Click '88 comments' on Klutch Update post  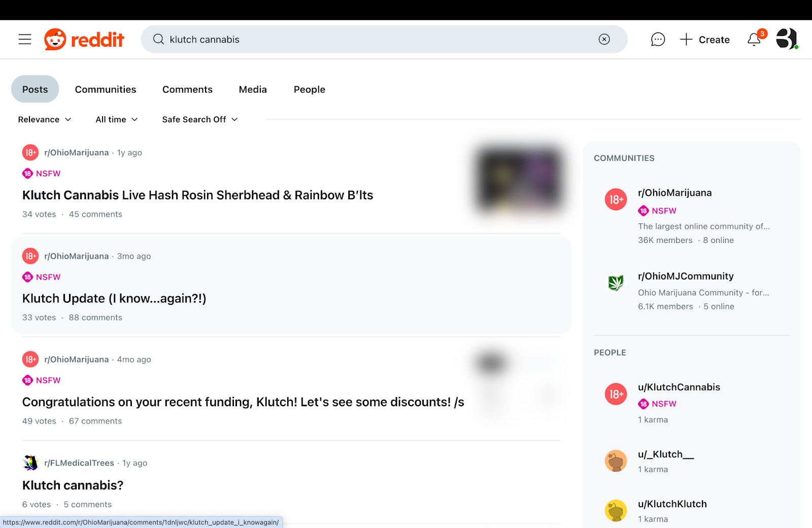tap(95, 318)
